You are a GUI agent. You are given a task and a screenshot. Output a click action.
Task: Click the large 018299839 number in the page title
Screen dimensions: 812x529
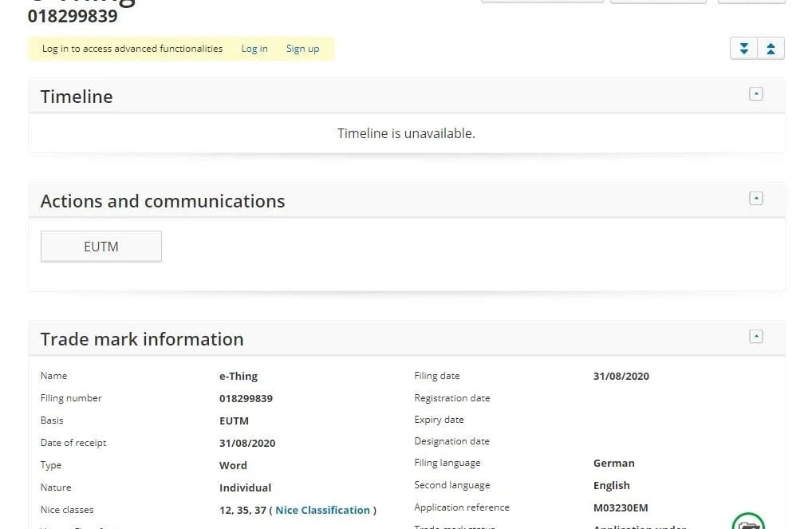(73, 16)
